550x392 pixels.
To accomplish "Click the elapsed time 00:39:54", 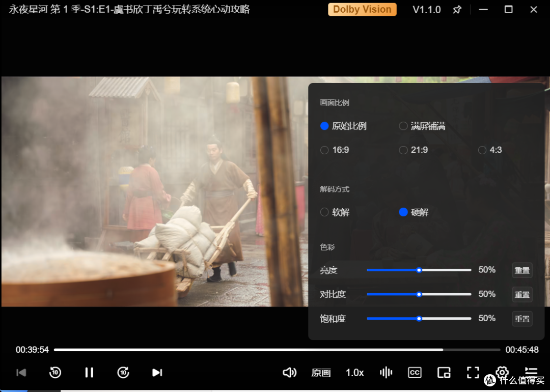I will 32,350.
